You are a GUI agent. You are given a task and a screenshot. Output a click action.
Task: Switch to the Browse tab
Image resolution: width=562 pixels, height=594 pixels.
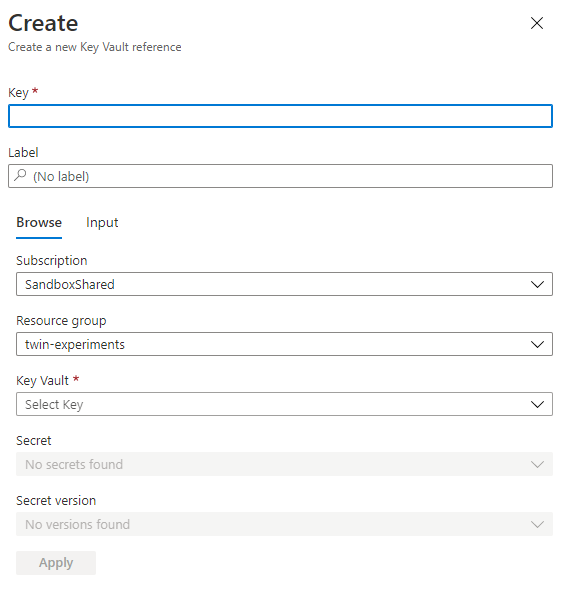coord(39,222)
